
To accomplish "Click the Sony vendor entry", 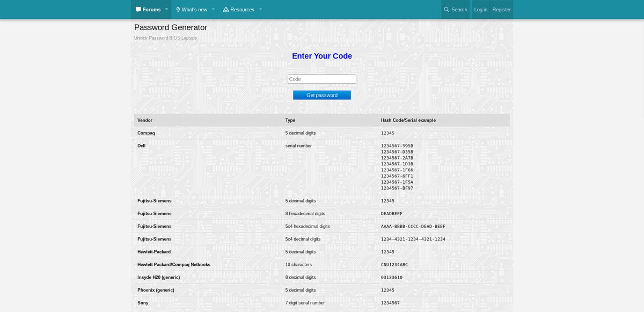I will tap(143, 302).
